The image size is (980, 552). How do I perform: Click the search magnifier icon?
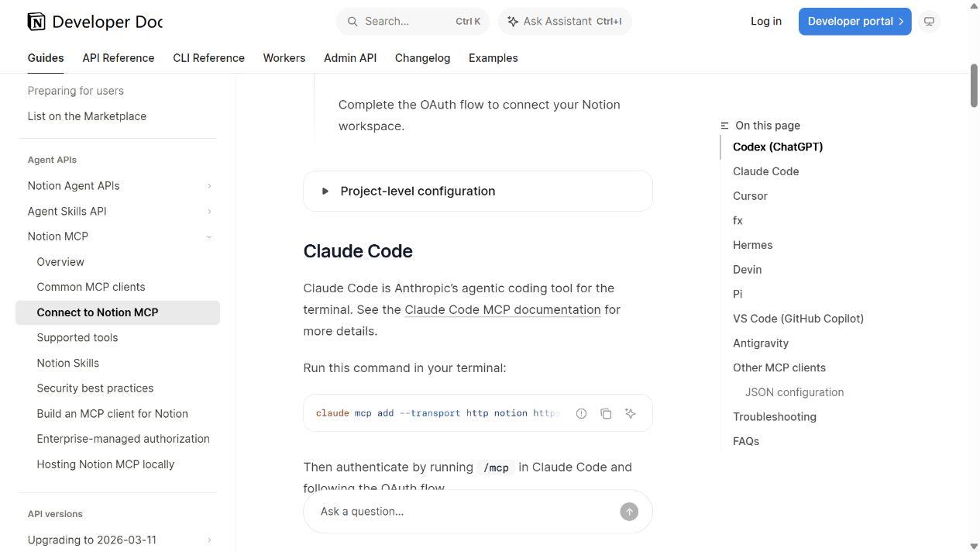point(352,22)
